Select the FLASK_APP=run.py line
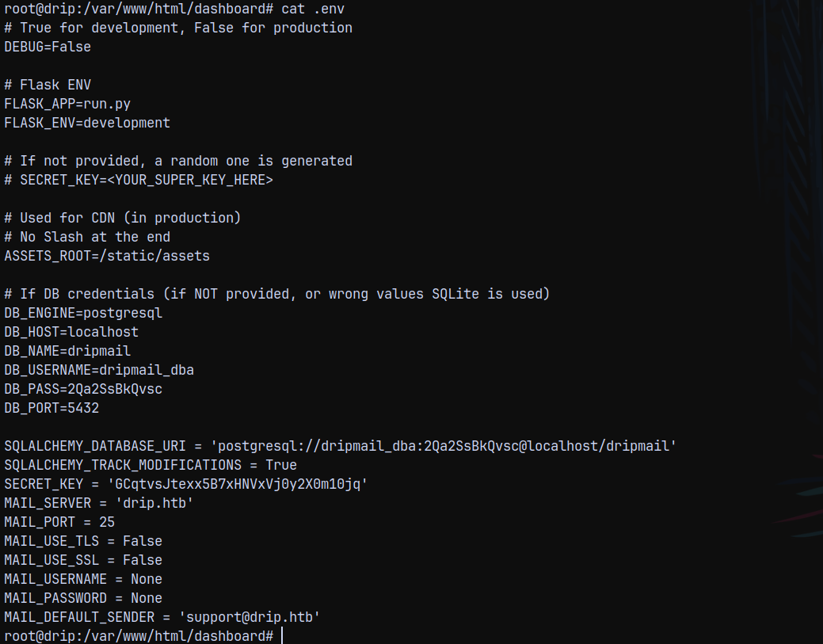 point(67,104)
